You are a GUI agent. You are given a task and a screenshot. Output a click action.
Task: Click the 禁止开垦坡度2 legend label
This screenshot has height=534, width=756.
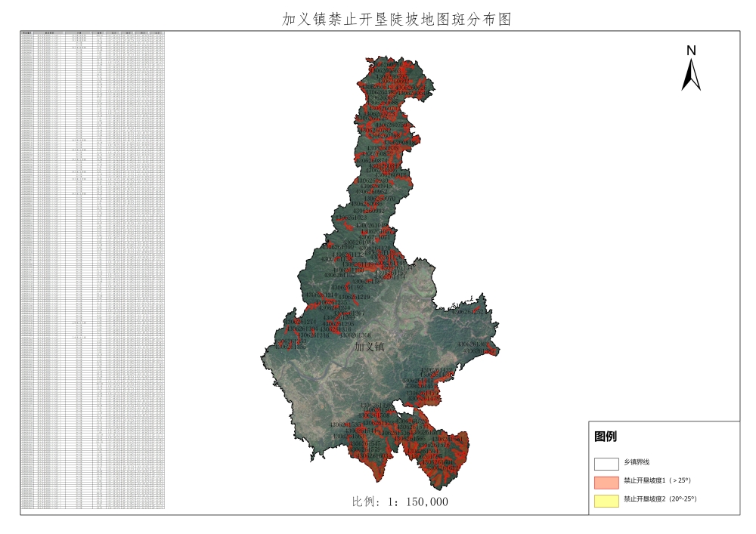point(659,499)
